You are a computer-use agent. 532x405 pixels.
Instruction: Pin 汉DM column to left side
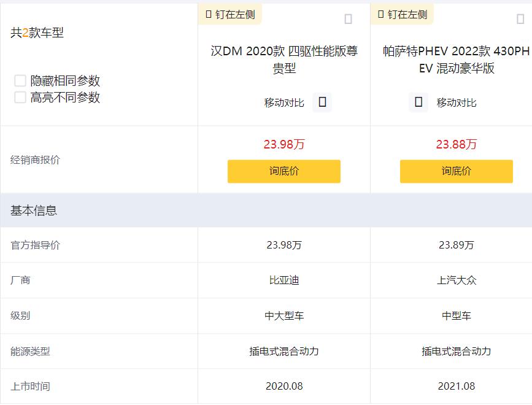tap(230, 14)
